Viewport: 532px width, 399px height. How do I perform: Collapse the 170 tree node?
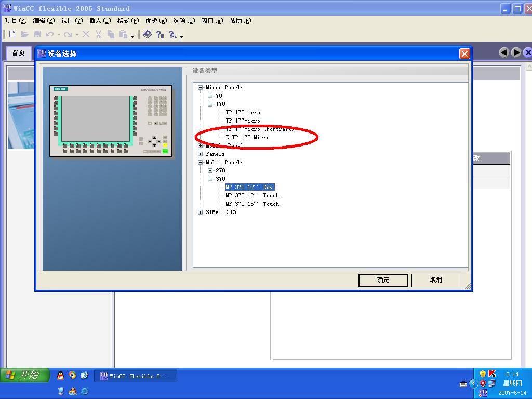(210, 104)
